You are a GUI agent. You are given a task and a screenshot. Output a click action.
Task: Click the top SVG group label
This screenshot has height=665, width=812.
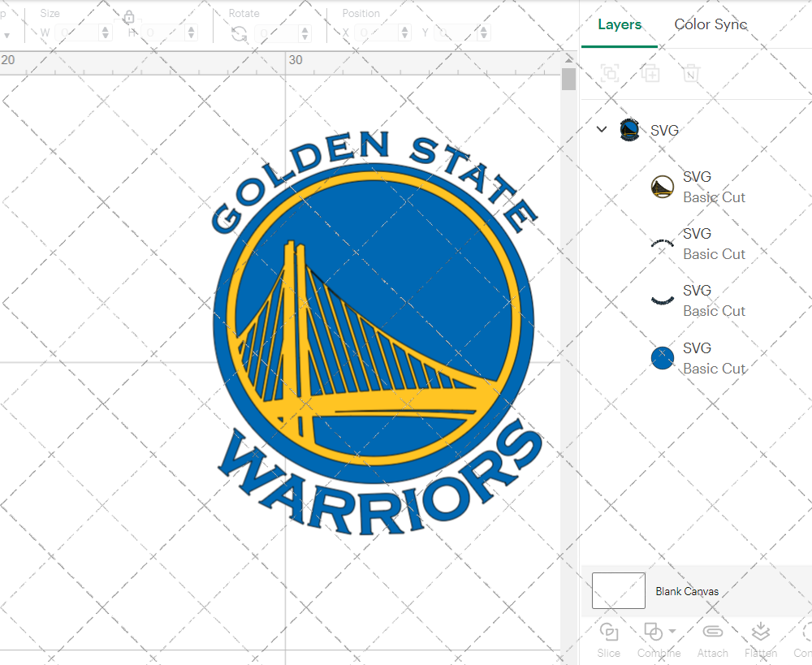664,130
